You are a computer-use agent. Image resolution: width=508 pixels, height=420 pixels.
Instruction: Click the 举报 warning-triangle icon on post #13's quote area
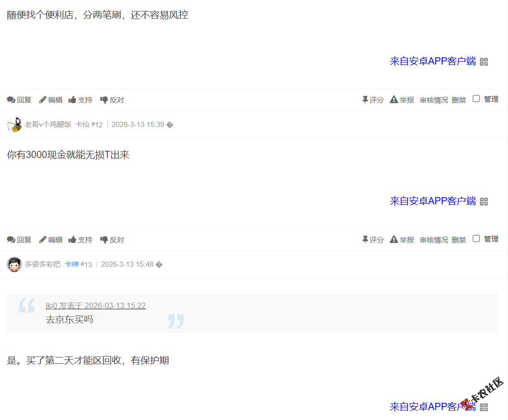(x=394, y=239)
